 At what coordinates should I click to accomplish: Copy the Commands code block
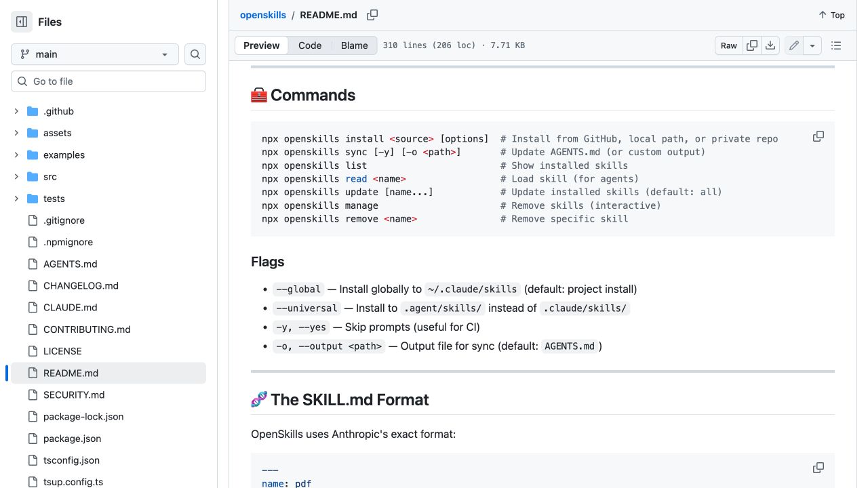(818, 136)
